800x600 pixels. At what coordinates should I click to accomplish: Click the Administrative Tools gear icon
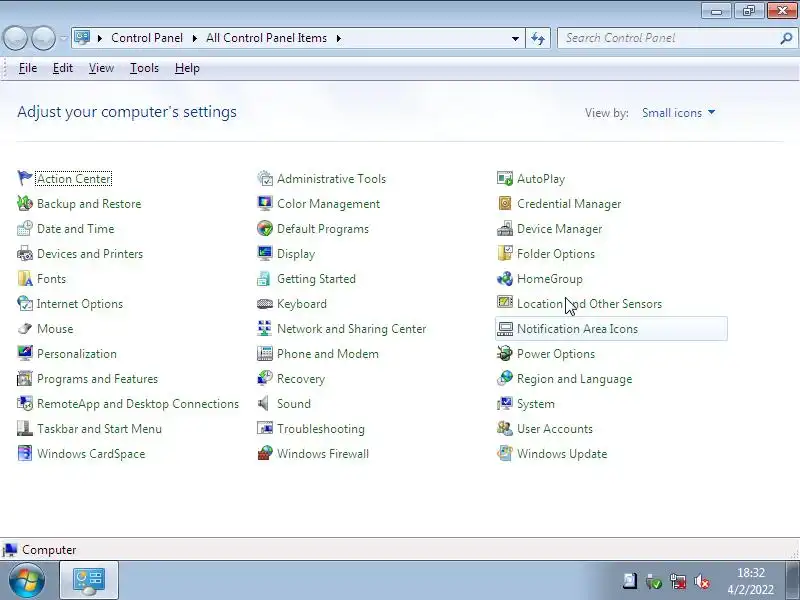(x=265, y=179)
